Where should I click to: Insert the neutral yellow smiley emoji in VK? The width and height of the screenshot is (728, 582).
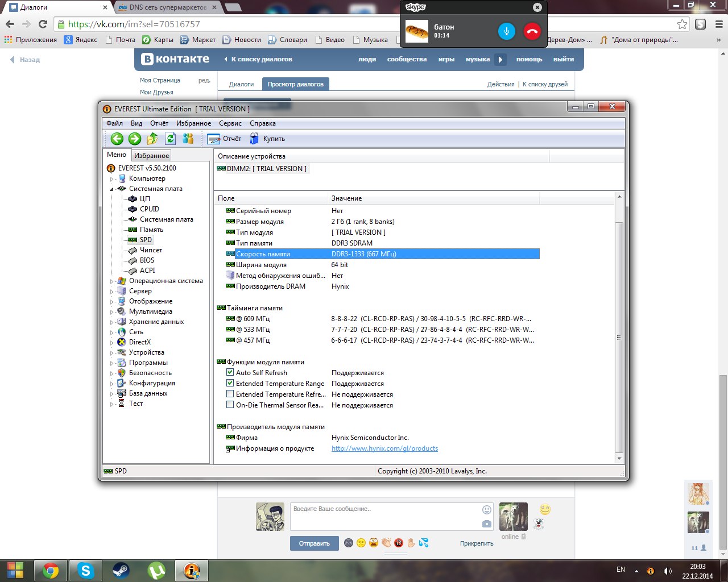[x=361, y=543]
